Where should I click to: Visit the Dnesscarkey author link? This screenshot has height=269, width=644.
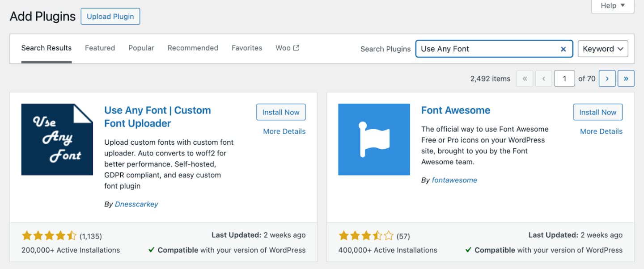(136, 204)
